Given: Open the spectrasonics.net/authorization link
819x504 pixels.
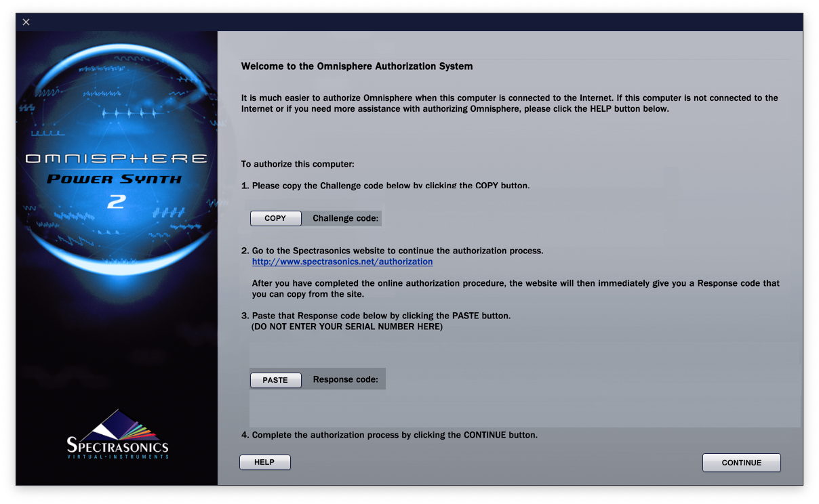Looking at the screenshot, I should click(x=342, y=261).
